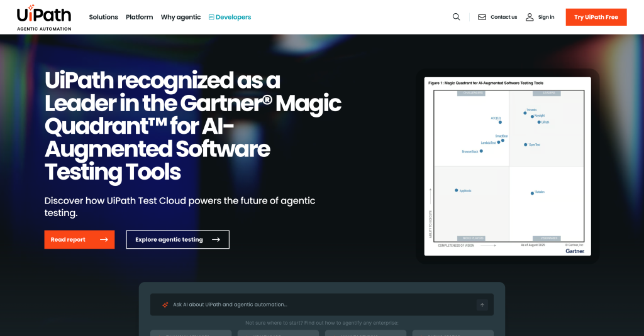The height and width of the screenshot is (336, 644).
Task: Focus the Ask AI about UiPath input field
Action: pyautogui.click(x=314, y=305)
